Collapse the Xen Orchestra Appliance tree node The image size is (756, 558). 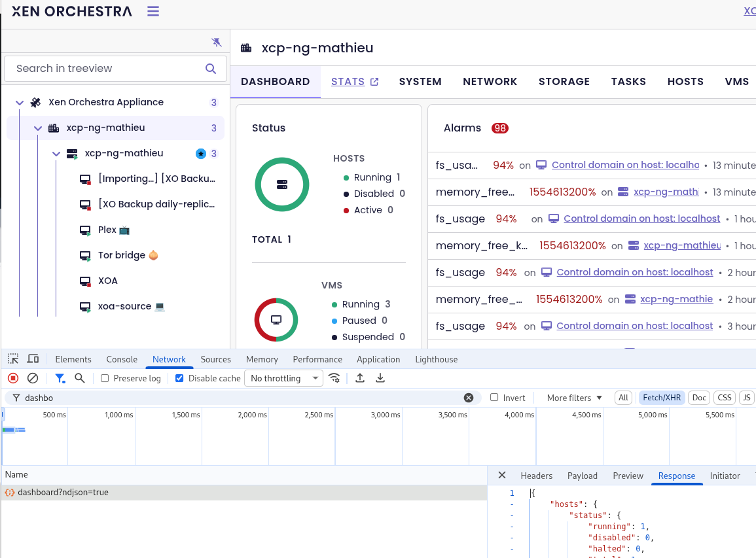pyautogui.click(x=20, y=103)
